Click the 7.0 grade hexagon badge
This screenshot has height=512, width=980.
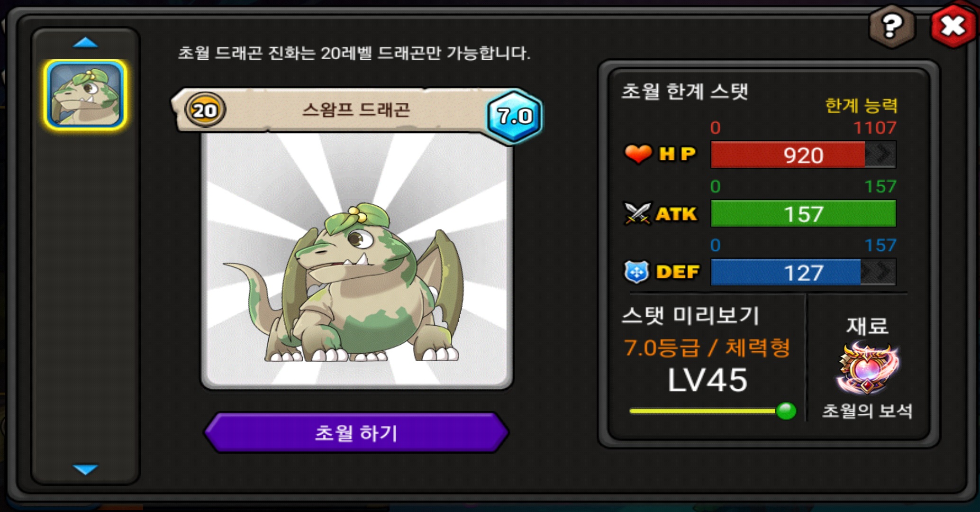coord(515,116)
